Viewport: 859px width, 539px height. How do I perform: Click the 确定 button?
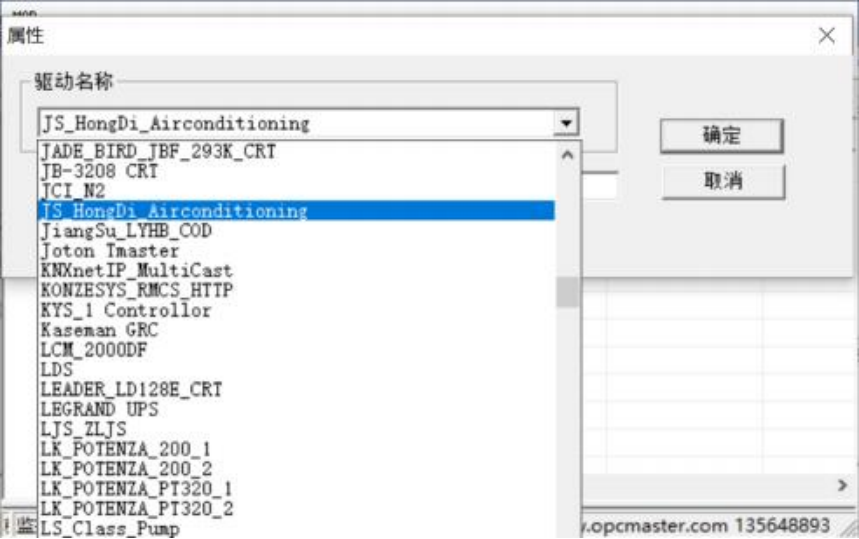click(x=721, y=135)
